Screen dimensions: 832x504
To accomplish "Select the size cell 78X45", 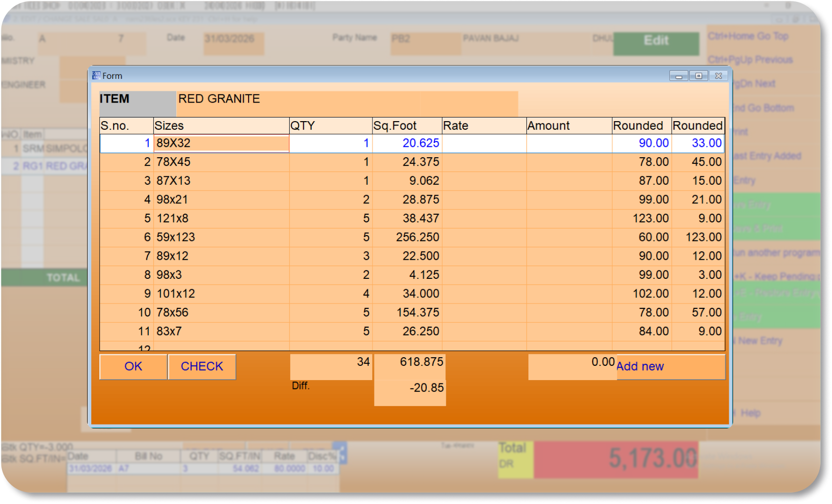I will tap(221, 162).
